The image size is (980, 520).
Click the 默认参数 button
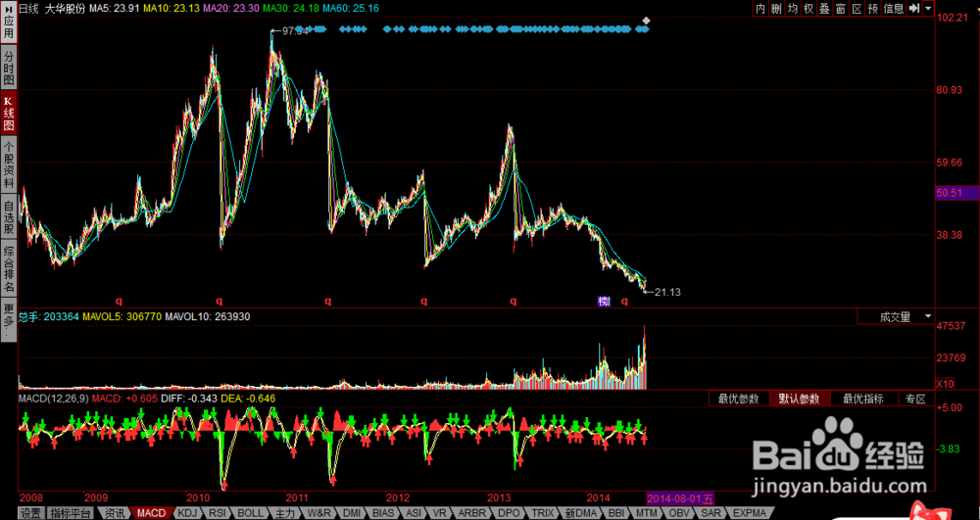point(800,399)
